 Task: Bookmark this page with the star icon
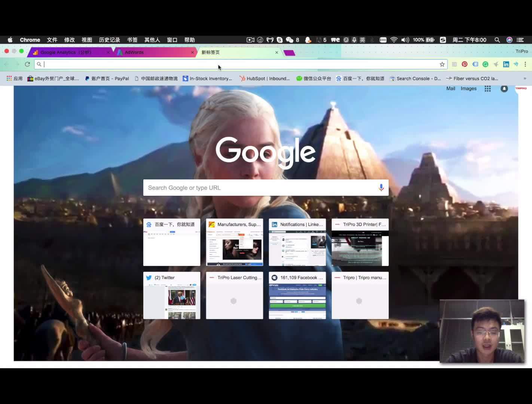coord(442,64)
